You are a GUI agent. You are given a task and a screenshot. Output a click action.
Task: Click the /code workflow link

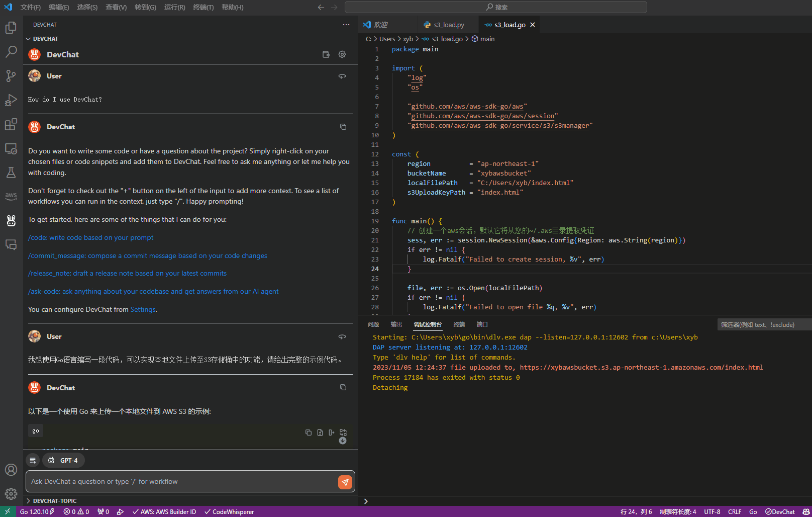[91, 237]
